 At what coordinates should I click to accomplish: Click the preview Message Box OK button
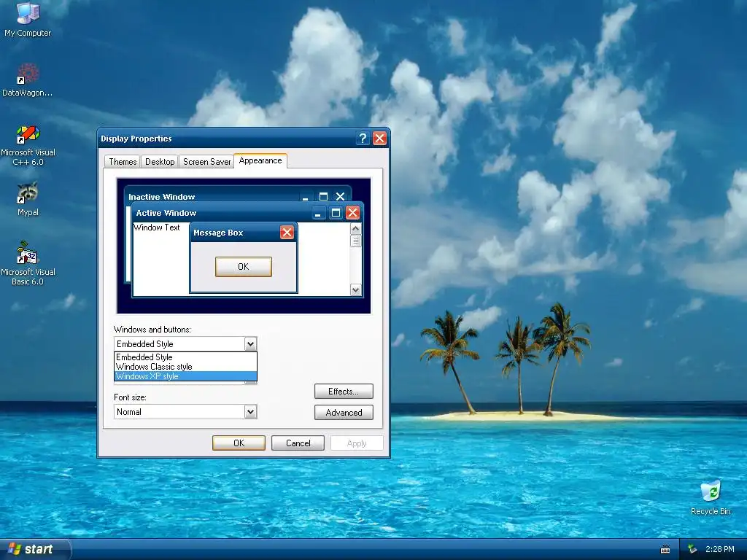coord(244,267)
